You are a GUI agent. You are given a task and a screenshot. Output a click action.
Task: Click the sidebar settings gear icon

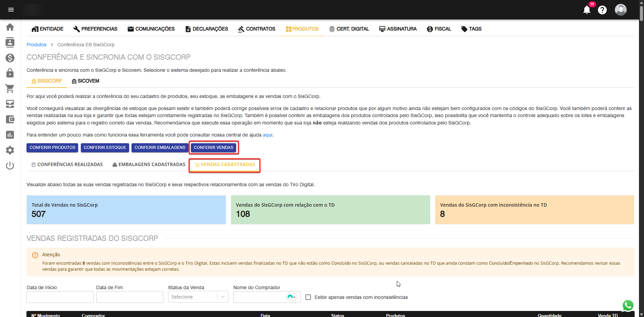pos(10,150)
